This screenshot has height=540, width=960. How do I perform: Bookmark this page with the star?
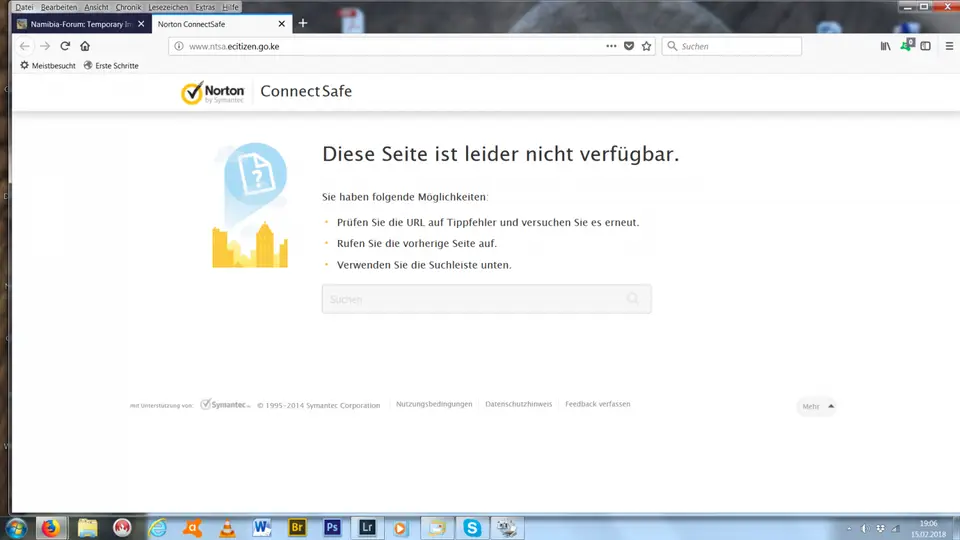click(x=647, y=46)
